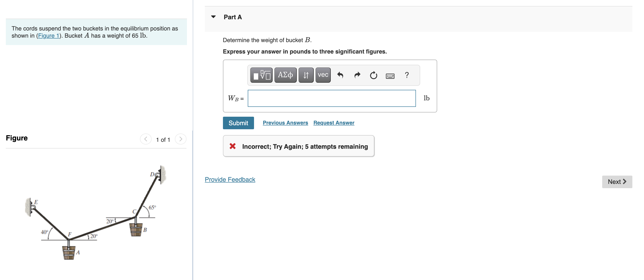This screenshot has height=280, width=644.
Task: Go to the previous figure arrow
Action: click(146, 139)
